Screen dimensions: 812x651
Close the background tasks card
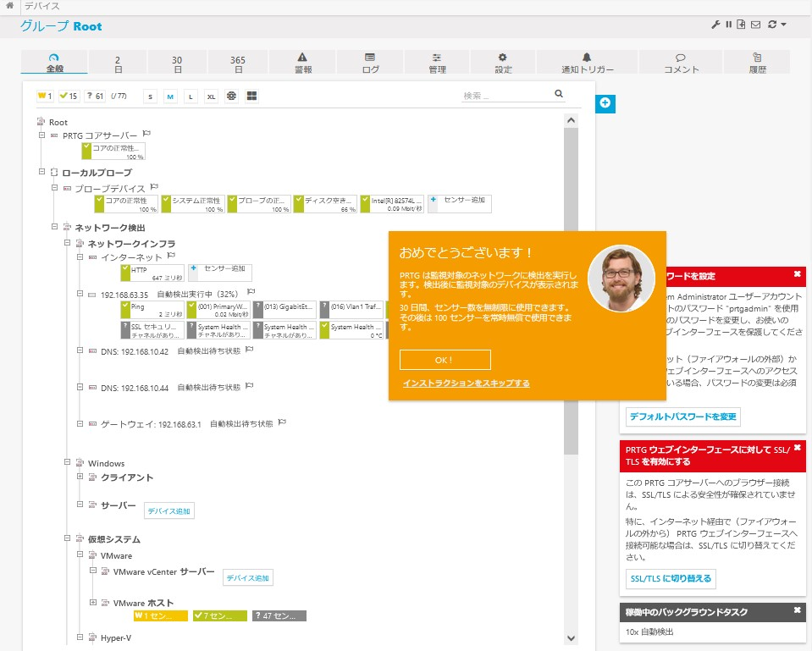798,610
